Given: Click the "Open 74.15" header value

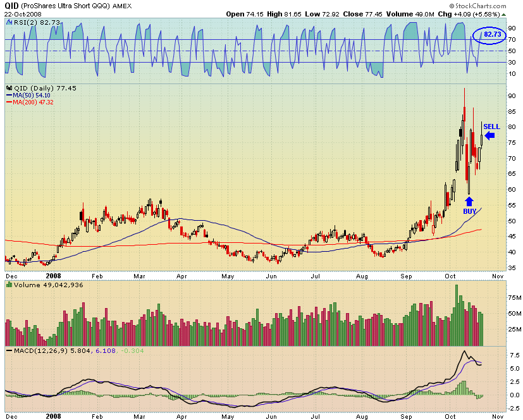Looking at the screenshot, I should tap(245, 14).
